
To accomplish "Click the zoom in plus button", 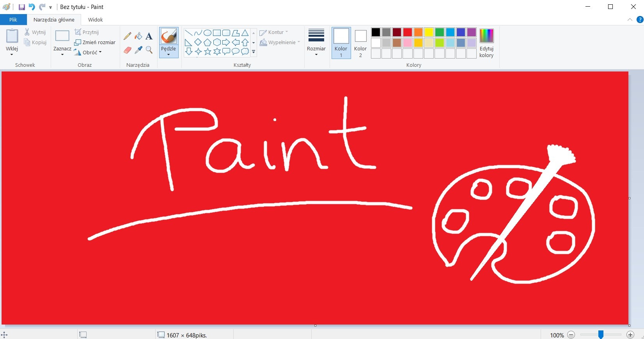I will 630,335.
